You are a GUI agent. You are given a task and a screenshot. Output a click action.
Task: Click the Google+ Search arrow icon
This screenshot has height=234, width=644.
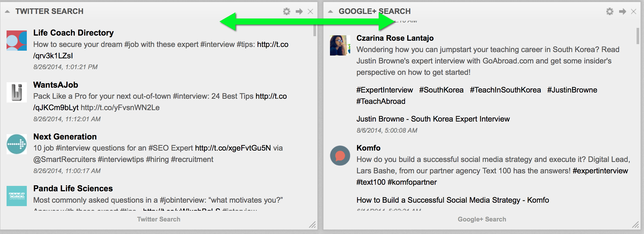click(622, 11)
